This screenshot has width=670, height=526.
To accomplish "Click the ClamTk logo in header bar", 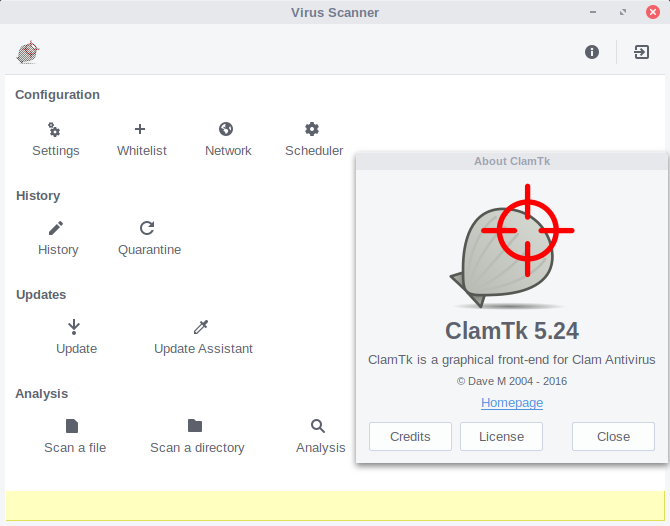I will tap(28, 53).
